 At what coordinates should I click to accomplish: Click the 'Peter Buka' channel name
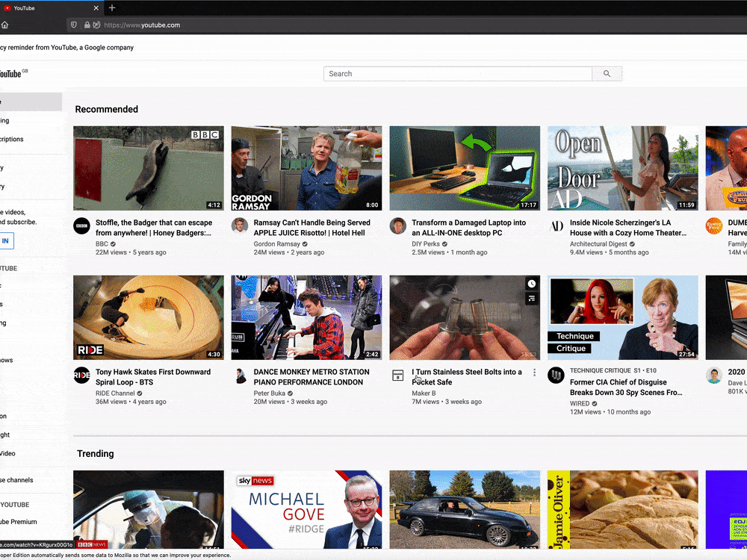coord(270,393)
